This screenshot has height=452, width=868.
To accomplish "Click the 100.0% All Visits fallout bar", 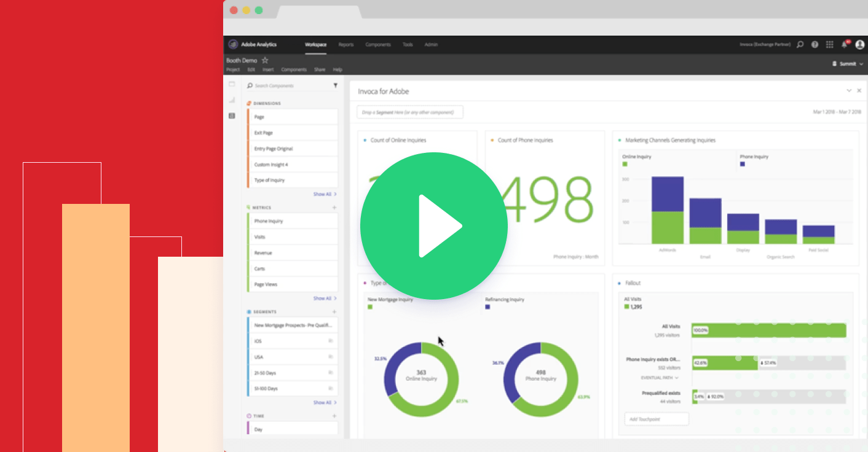I will pos(768,330).
